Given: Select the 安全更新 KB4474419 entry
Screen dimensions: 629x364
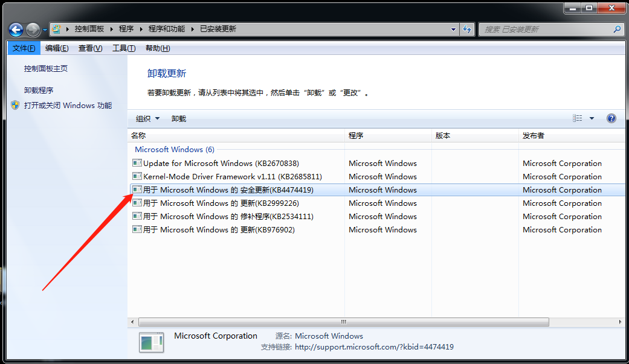Looking at the screenshot, I should click(228, 190).
